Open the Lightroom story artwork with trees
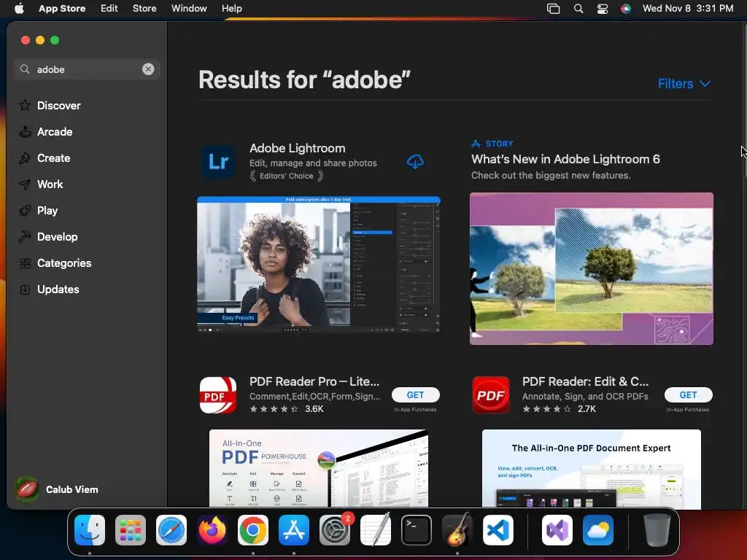This screenshot has height=560, width=747. 591,268
